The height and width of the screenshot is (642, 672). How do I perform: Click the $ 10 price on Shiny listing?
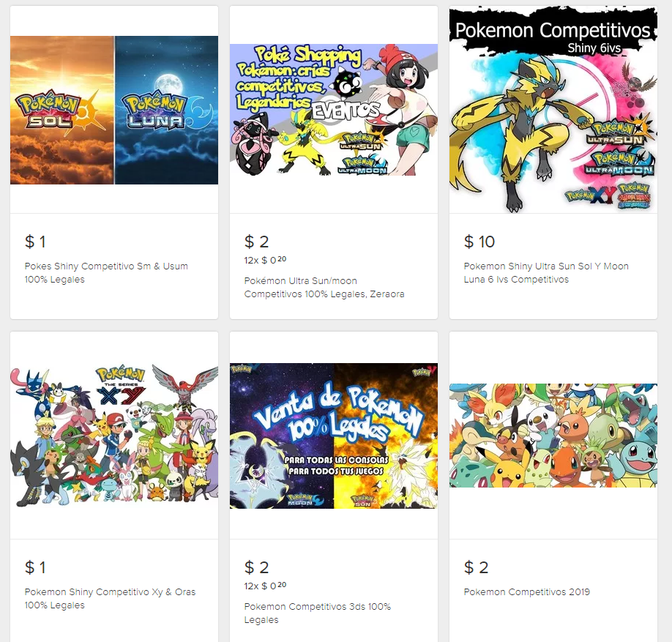coord(479,242)
